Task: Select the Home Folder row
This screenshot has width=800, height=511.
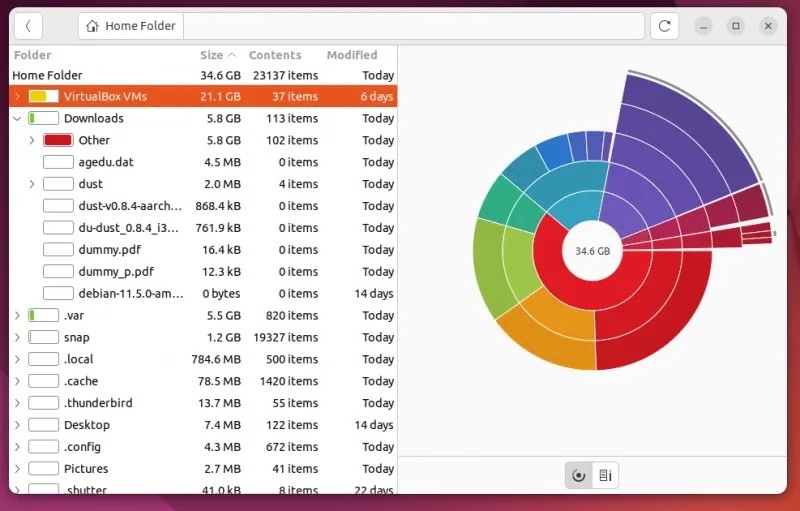Action: tap(203, 75)
